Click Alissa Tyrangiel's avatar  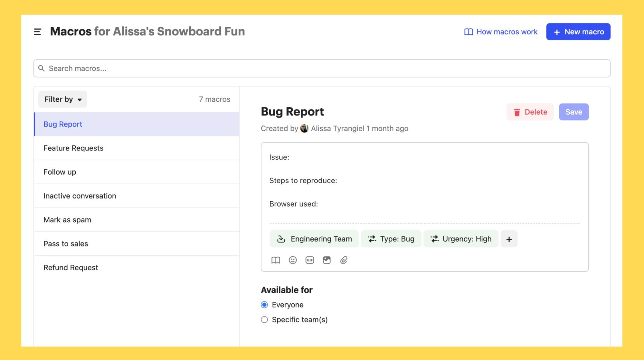pos(304,128)
